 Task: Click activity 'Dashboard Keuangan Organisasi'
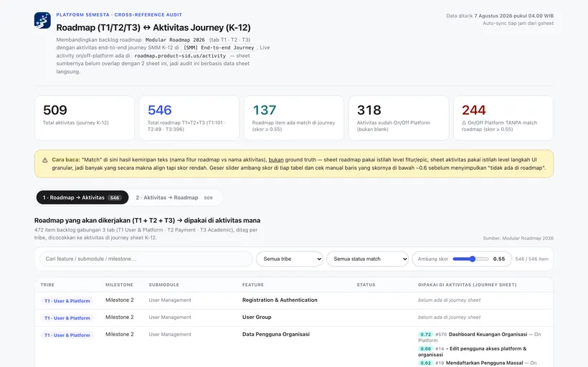[x=488, y=335]
